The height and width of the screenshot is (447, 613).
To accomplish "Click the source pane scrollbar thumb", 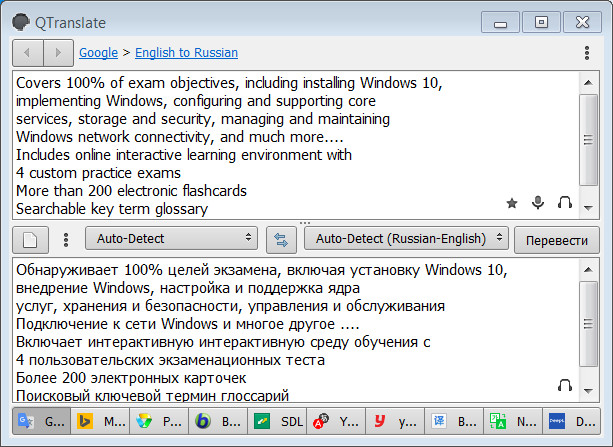I will 588,140.
